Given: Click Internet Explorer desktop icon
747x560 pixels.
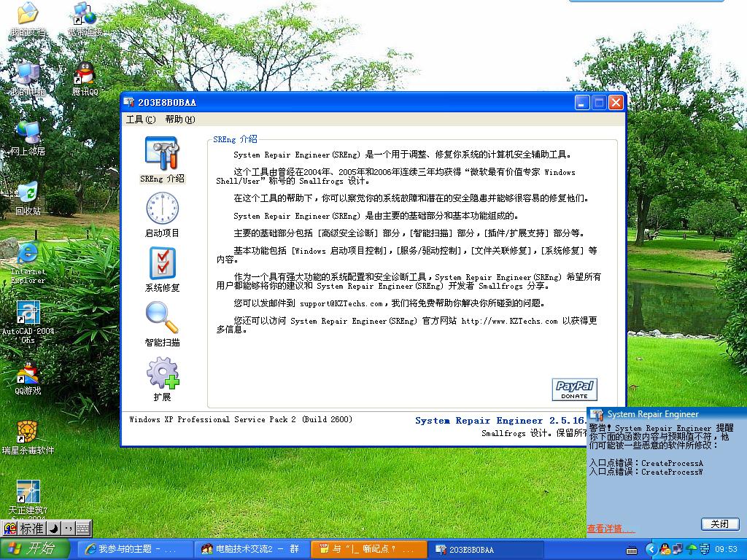Looking at the screenshot, I should coord(28,263).
